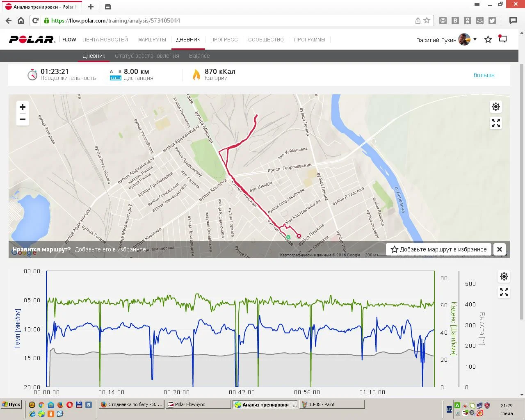This screenshot has height=420, width=525.
Task: Click the Twitter extension icon in the browser toolbar
Action: tap(492, 21)
